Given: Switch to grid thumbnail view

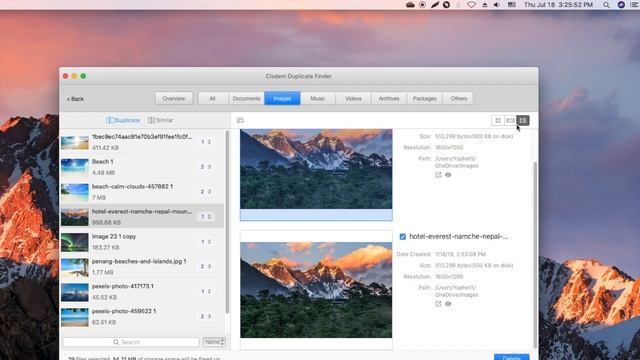Looking at the screenshot, I should tap(498, 120).
